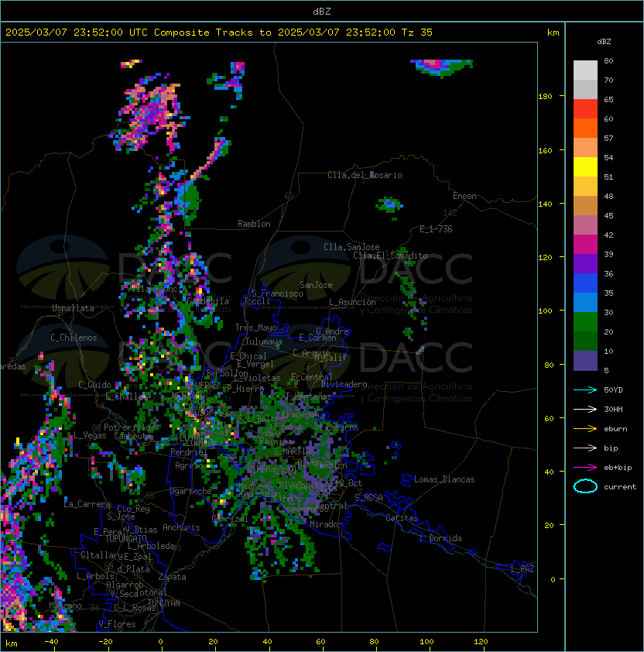Click the Ugarteche place label
This screenshot has width=644, height=652.
click(x=191, y=491)
